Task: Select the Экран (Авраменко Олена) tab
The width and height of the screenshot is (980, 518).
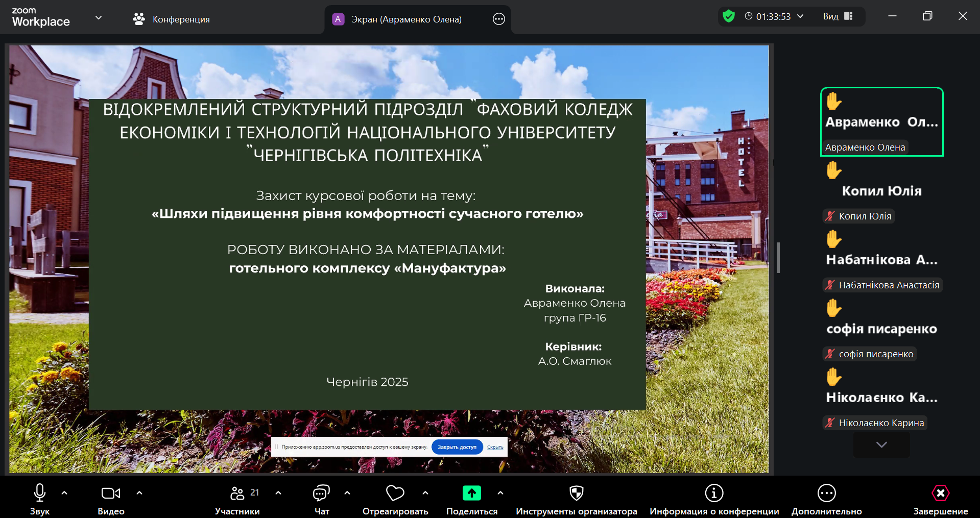Action: click(x=406, y=19)
